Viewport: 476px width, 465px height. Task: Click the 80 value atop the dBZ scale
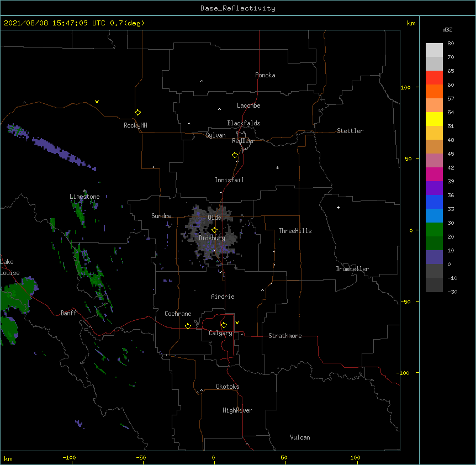[x=451, y=43]
